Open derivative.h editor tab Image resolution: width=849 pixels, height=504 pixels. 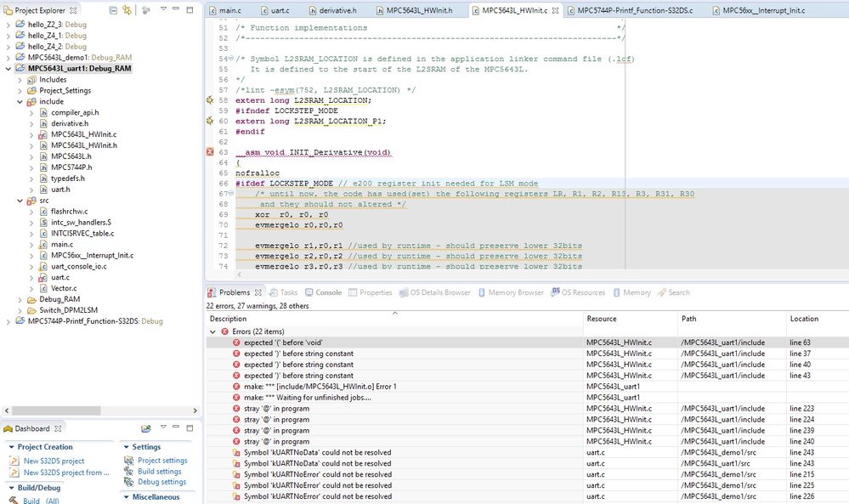[333, 10]
